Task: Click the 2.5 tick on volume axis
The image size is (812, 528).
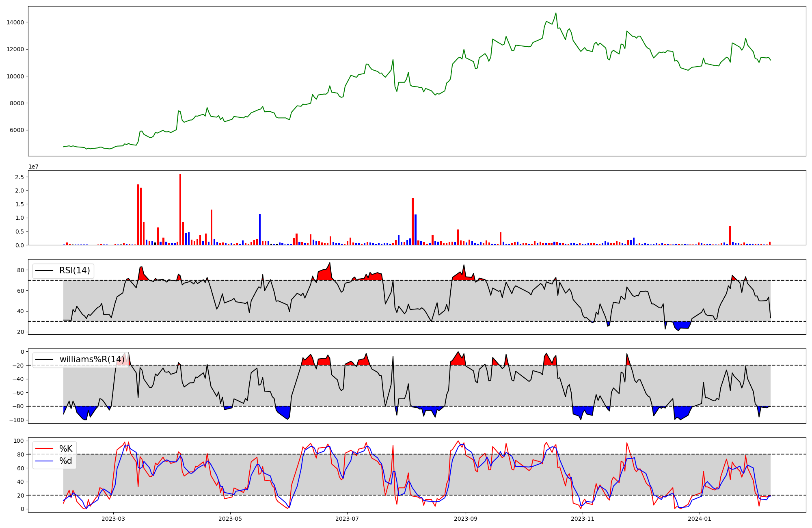Action: pos(19,177)
